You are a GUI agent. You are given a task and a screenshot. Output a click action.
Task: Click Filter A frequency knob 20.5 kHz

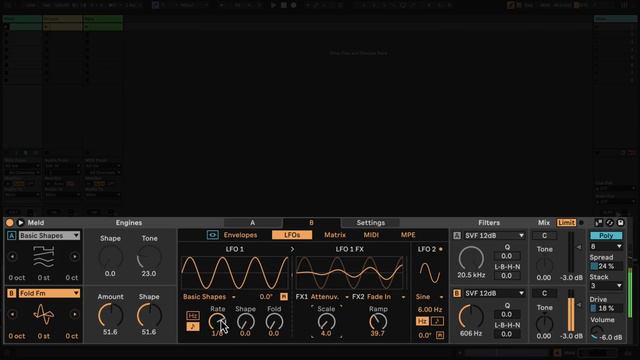471,258
